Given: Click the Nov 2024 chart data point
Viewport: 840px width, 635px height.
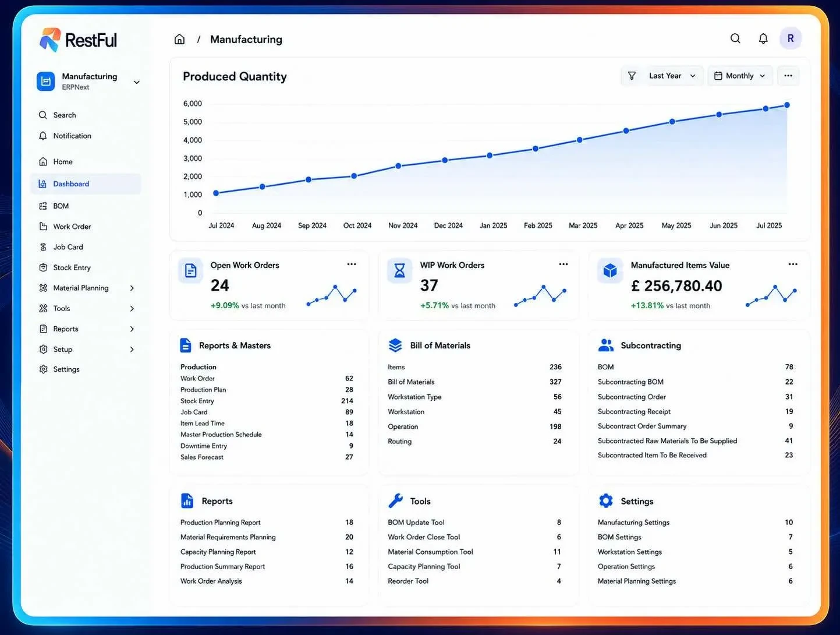Looking at the screenshot, I should [x=398, y=166].
